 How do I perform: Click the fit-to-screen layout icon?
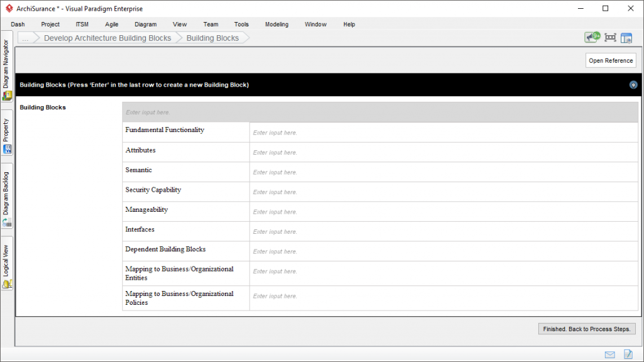tap(610, 38)
